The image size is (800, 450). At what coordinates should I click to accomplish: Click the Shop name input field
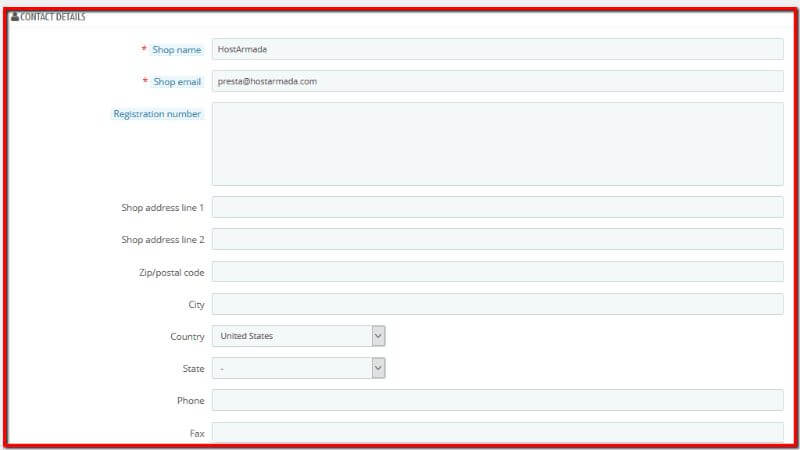pos(497,49)
